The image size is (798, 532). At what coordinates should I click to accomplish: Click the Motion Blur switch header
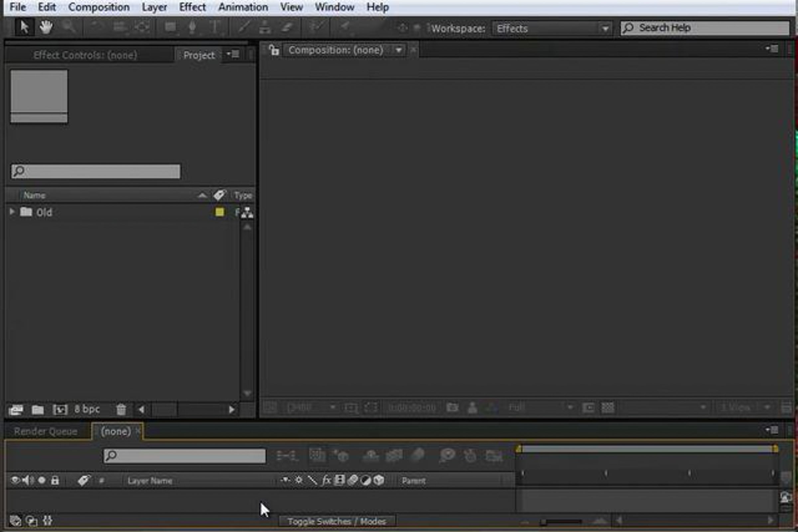(353, 480)
